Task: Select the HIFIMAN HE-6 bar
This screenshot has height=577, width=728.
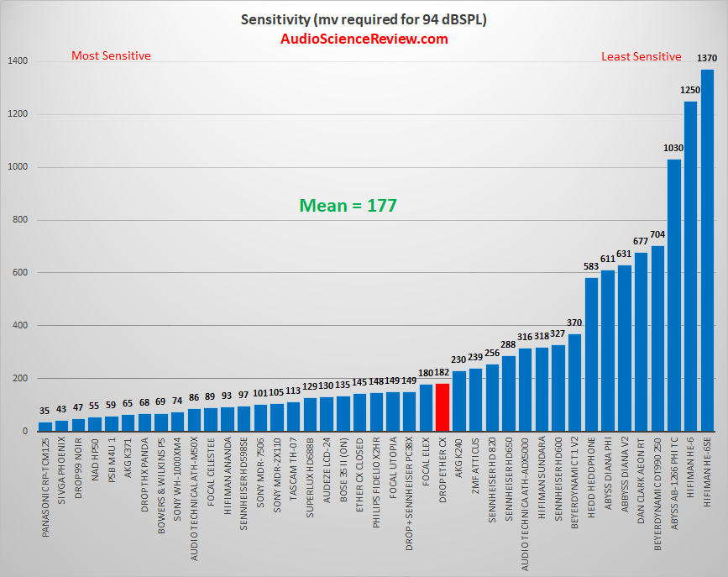Action: coord(690,266)
